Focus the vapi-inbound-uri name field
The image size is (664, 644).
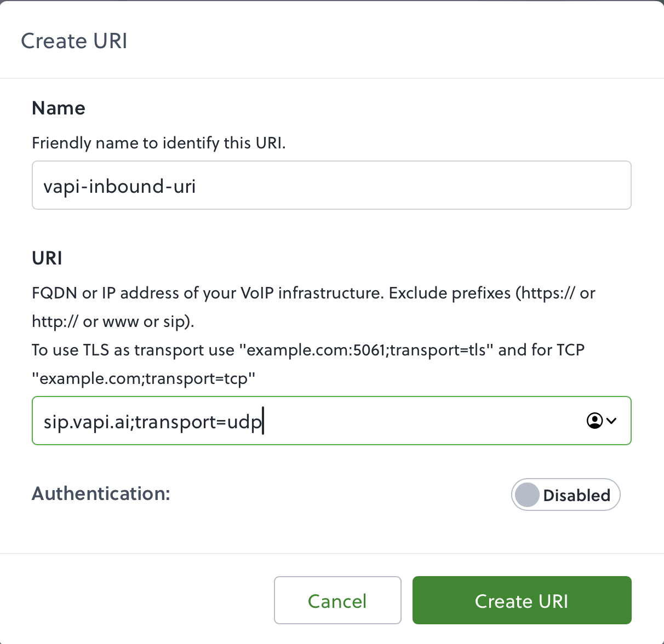(x=331, y=185)
